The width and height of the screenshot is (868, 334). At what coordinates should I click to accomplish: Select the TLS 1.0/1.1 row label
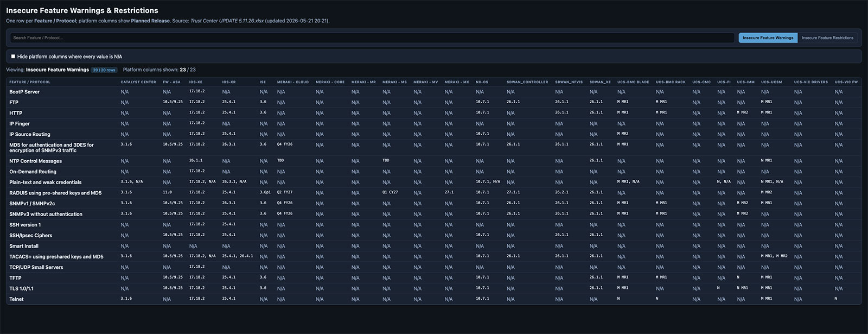point(21,288)
